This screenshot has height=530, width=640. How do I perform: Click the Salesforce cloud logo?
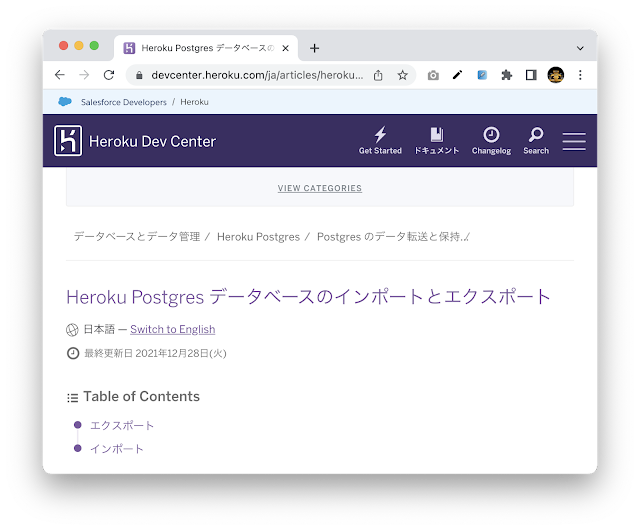tap(65, 102)
